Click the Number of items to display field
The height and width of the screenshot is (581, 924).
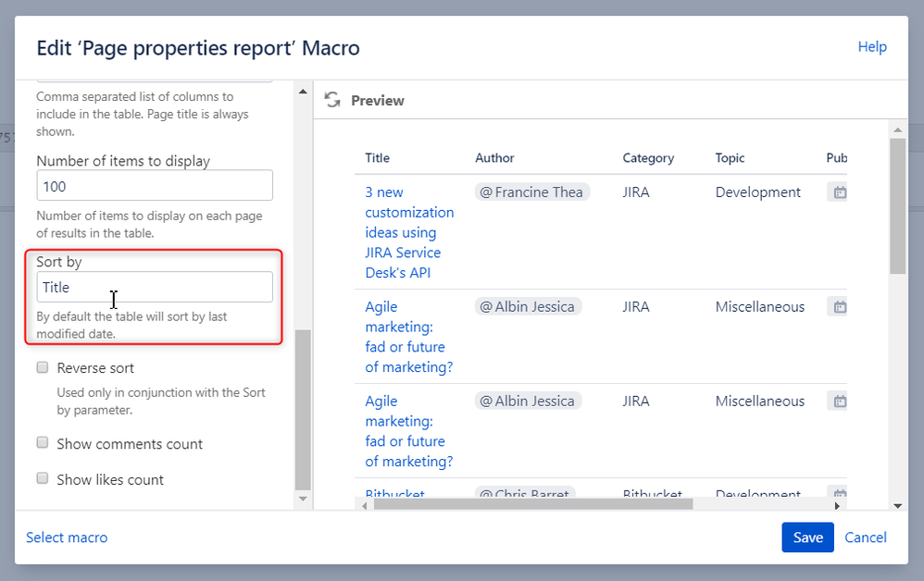[x=155, y=186]
